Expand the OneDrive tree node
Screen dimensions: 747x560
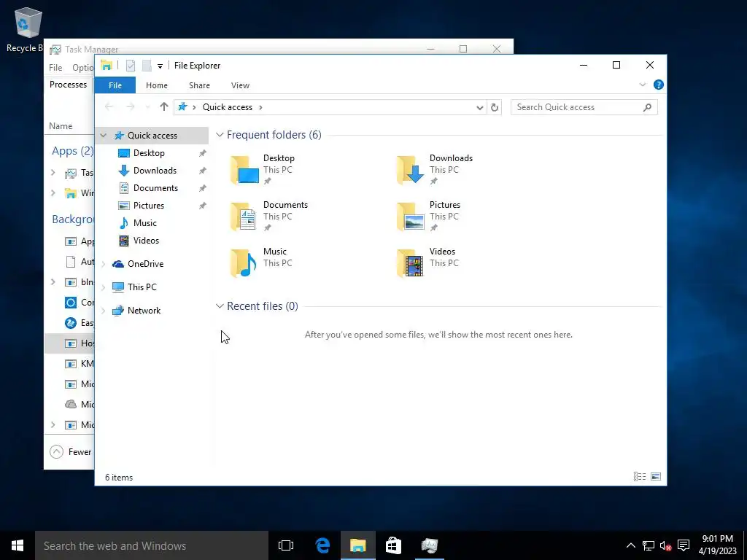click(x=104, y=264)
